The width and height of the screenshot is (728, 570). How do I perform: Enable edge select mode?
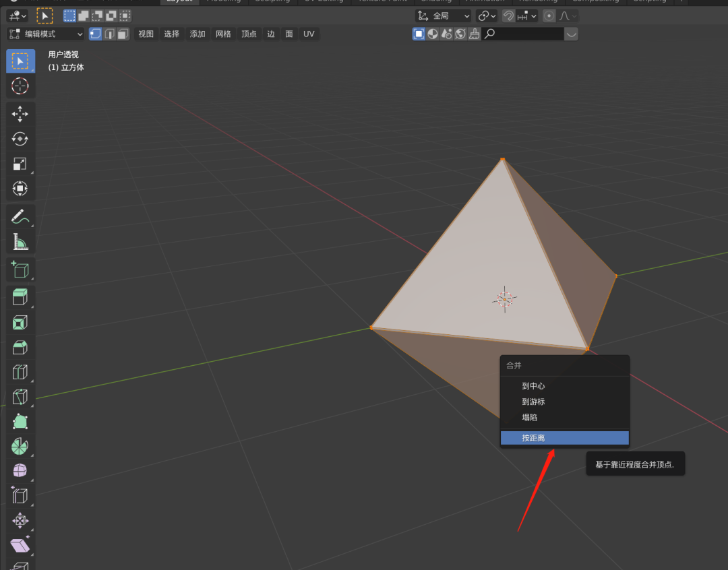coord(109,34)
